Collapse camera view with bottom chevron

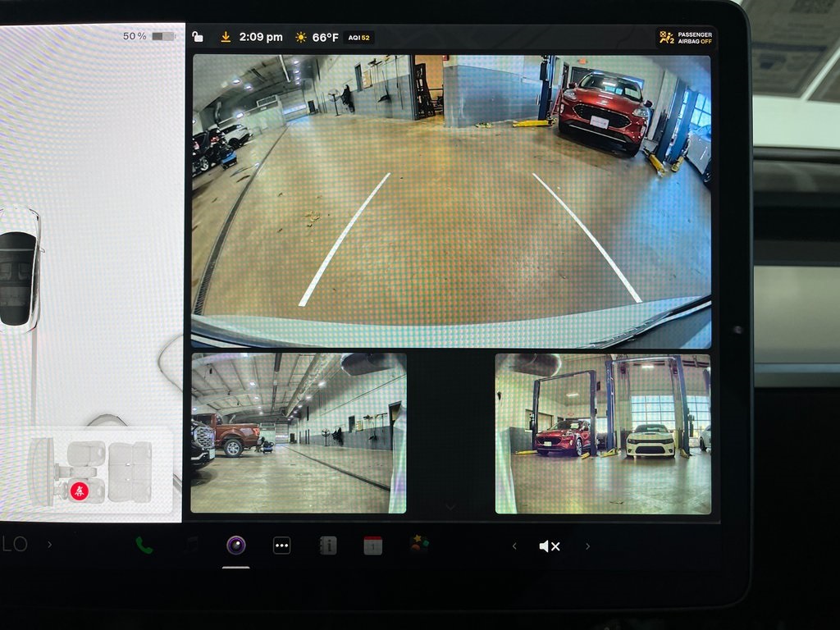[450, 507]
